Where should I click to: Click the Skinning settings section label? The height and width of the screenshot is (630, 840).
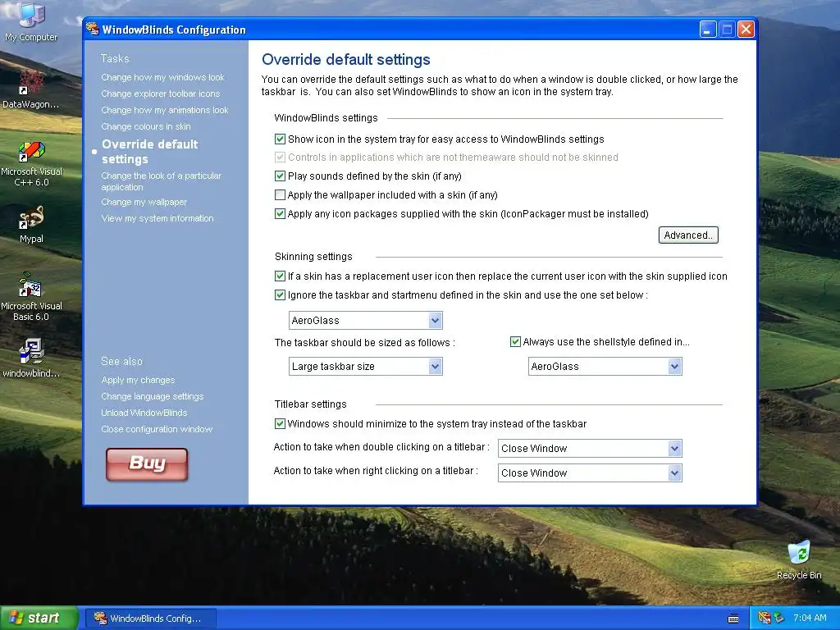[313, 257]
